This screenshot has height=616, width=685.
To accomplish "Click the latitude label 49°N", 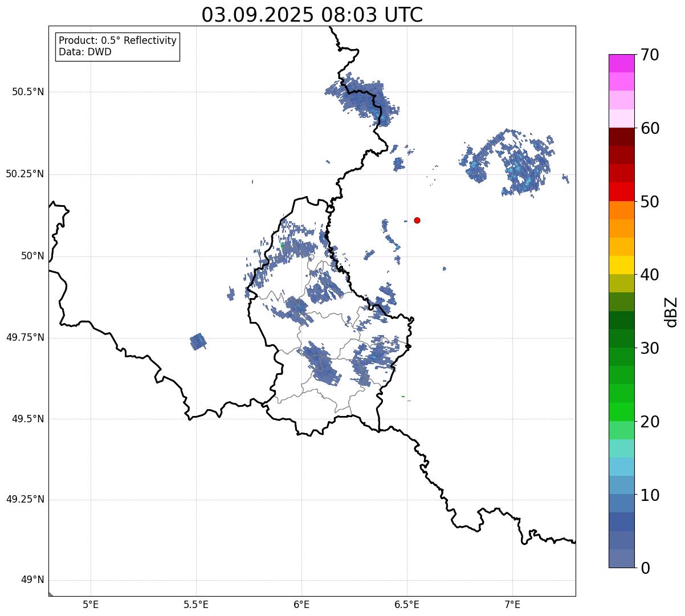I will pyautogui.click(x=32, y=580).
